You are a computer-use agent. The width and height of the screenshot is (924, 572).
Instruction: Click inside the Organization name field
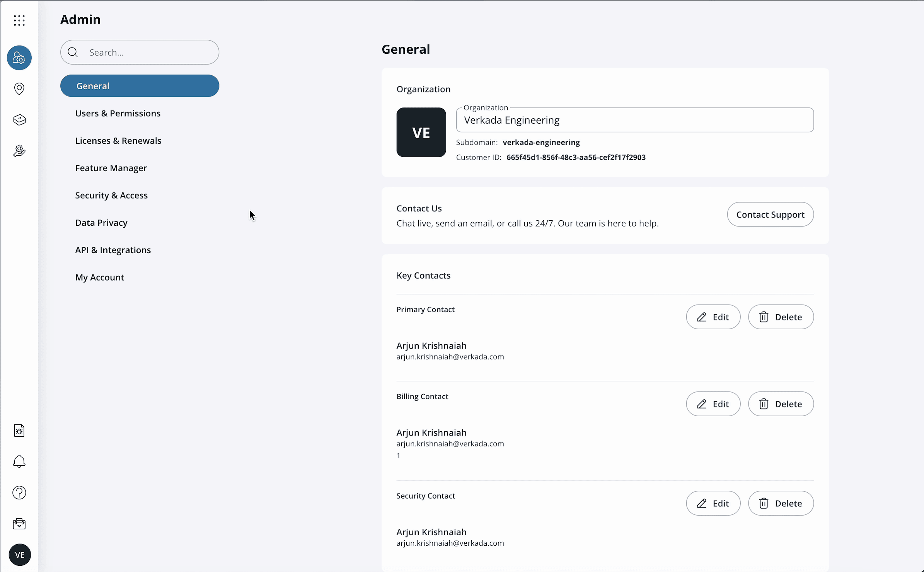[634, 120]
